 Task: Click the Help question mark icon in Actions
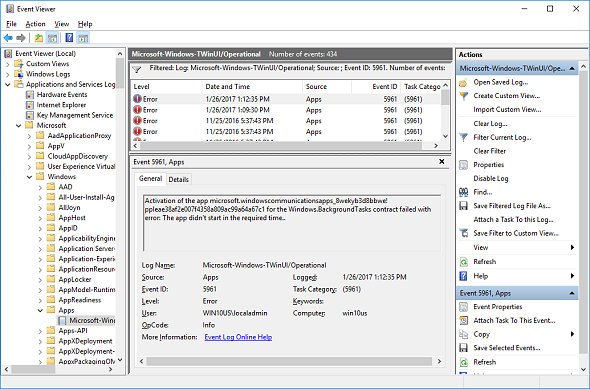point(464,276)
